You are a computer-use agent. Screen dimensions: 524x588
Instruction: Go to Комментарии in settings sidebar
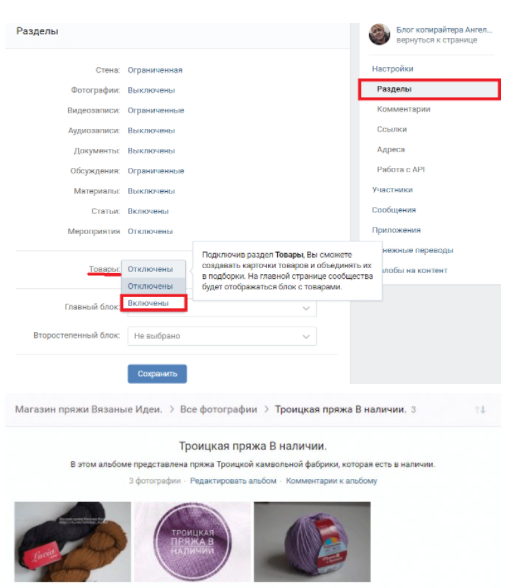pos(404,109)
